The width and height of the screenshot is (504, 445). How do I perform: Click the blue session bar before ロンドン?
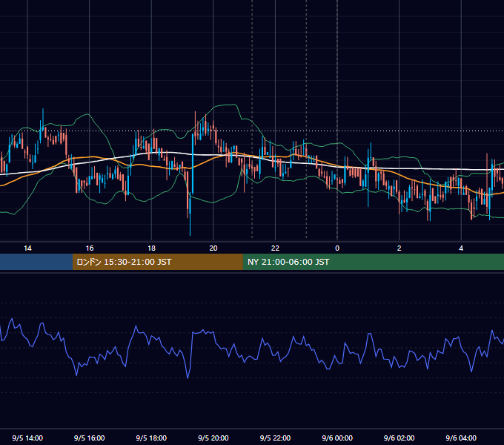(36, 262)
